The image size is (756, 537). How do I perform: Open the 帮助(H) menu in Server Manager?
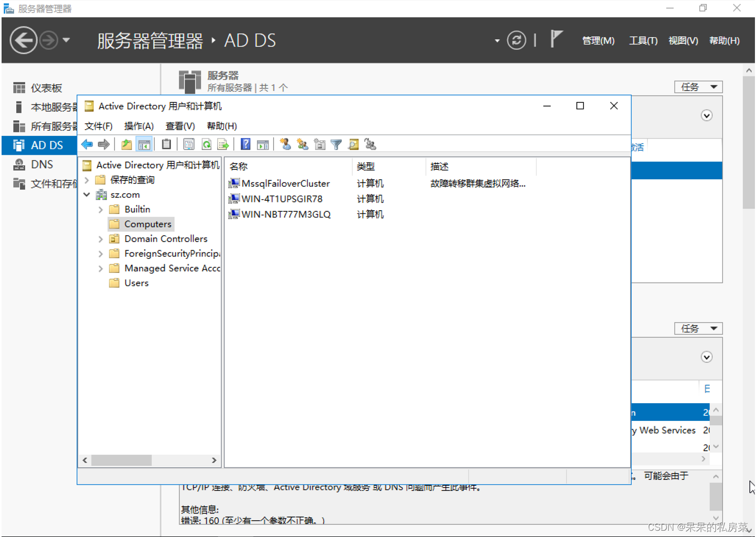pos(724,40)
